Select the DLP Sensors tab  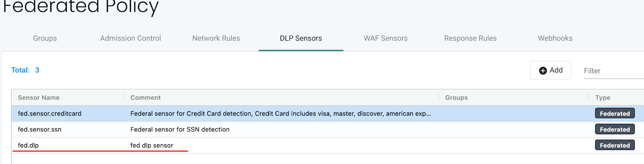coord(301,38)
